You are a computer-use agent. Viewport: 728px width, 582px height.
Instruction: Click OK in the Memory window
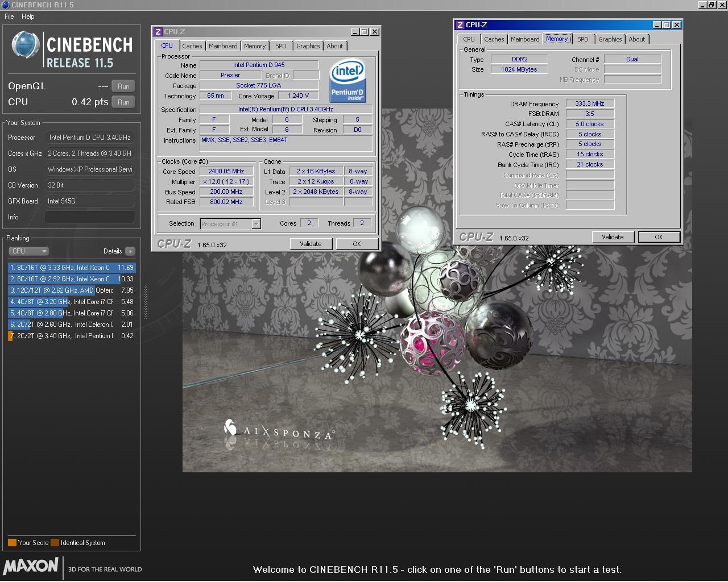(x=659, y=237)
